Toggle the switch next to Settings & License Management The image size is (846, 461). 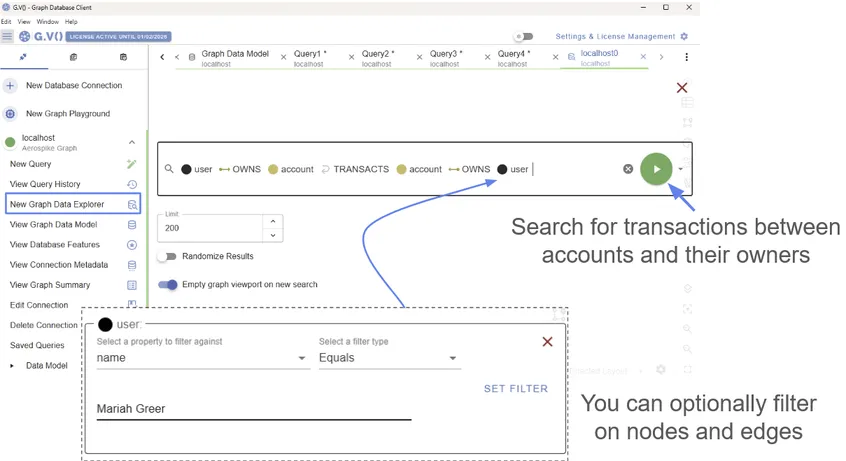(x=523, y=36)
